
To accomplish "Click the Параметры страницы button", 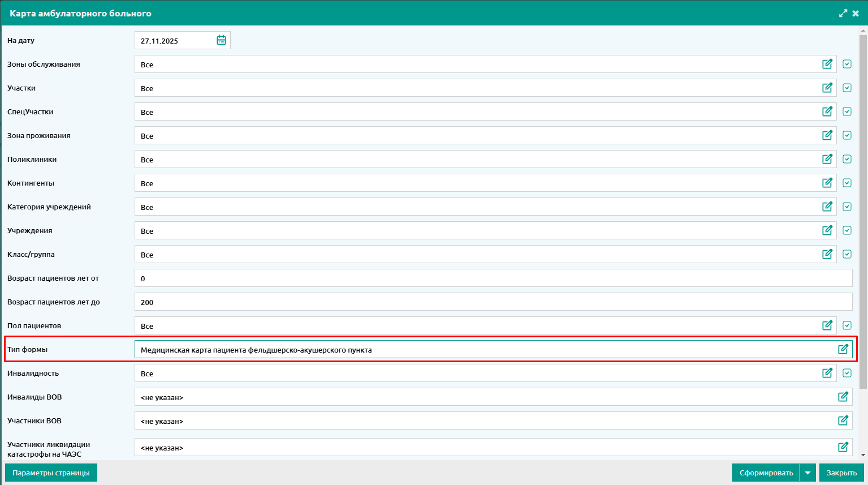I will tap(51, 473).
